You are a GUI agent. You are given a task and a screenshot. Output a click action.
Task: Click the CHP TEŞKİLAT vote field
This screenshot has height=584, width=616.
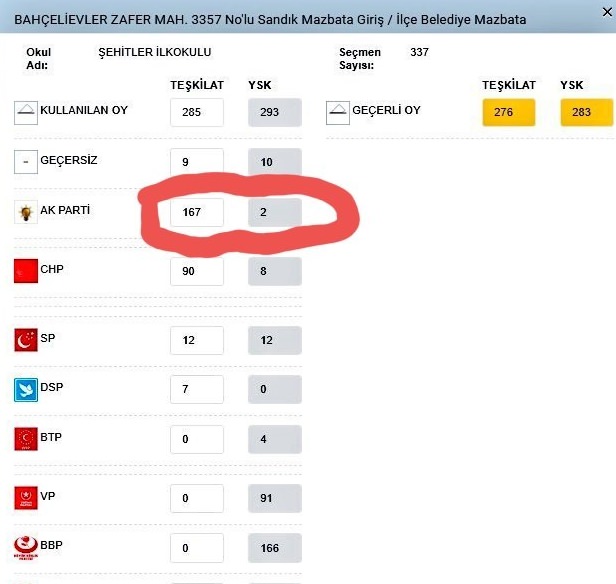click(196, 271)
